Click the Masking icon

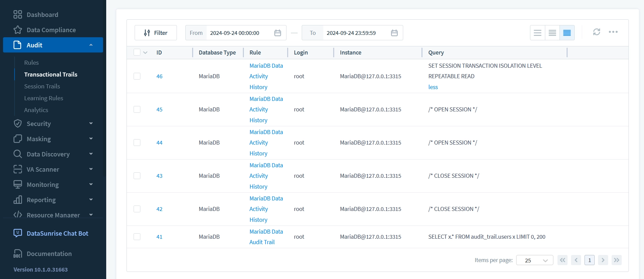18,139
